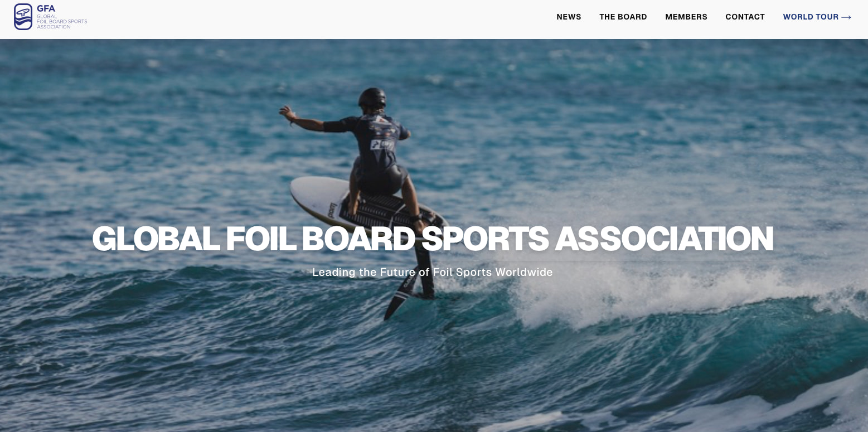Select the Contact navigation link
The width and height of the screenshot is (868, 432).
[x=745, y=17]
